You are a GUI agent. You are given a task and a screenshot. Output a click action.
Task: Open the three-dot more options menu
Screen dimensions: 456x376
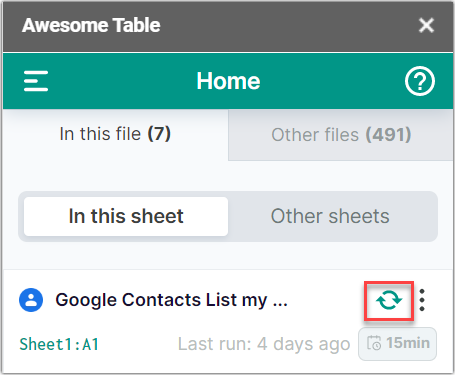pos(422,300)
